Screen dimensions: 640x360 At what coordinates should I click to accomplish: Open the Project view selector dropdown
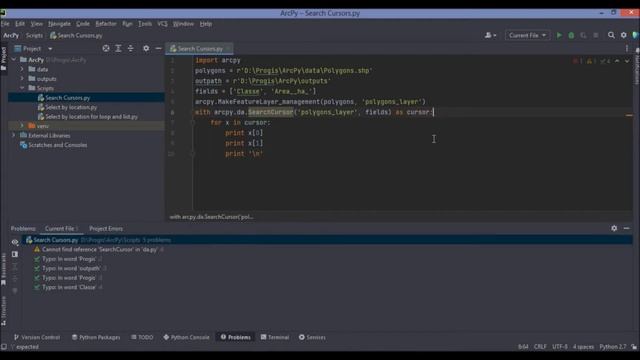click(33, 49)
